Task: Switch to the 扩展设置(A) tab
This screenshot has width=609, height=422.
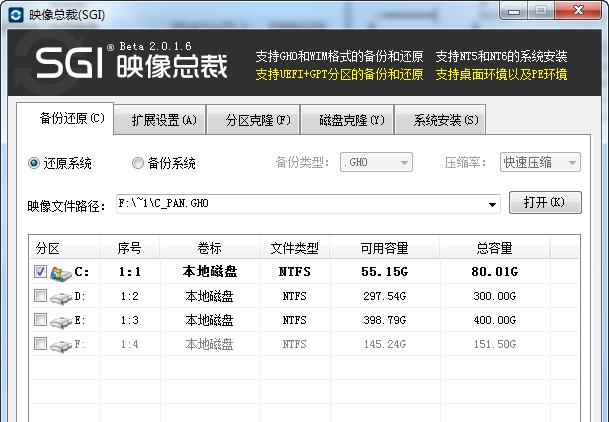Action: (160, 120)
